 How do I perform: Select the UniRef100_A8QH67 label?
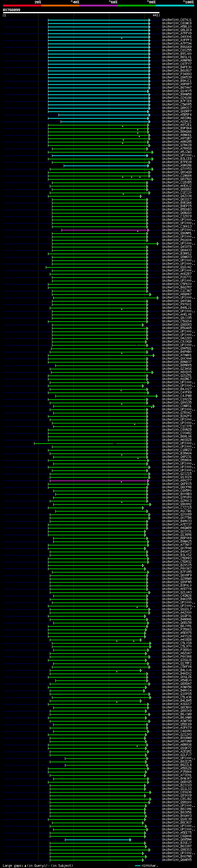coord(177,294)
